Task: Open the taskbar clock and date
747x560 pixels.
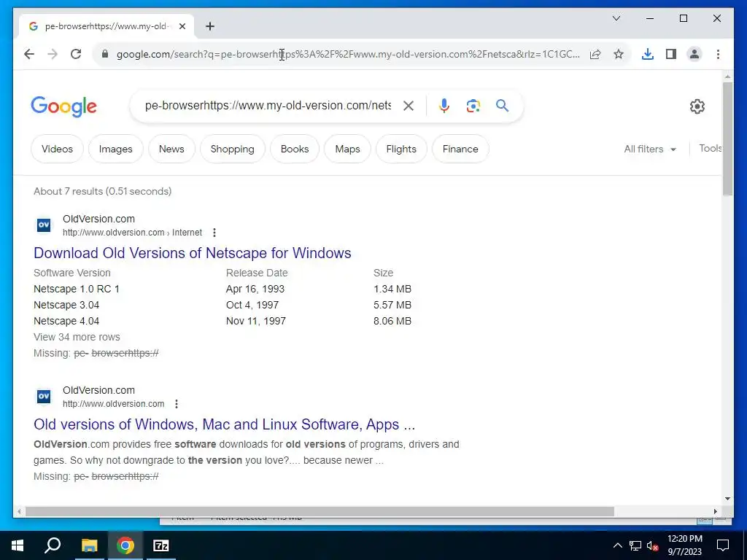Action: click(x=684, y=545)
